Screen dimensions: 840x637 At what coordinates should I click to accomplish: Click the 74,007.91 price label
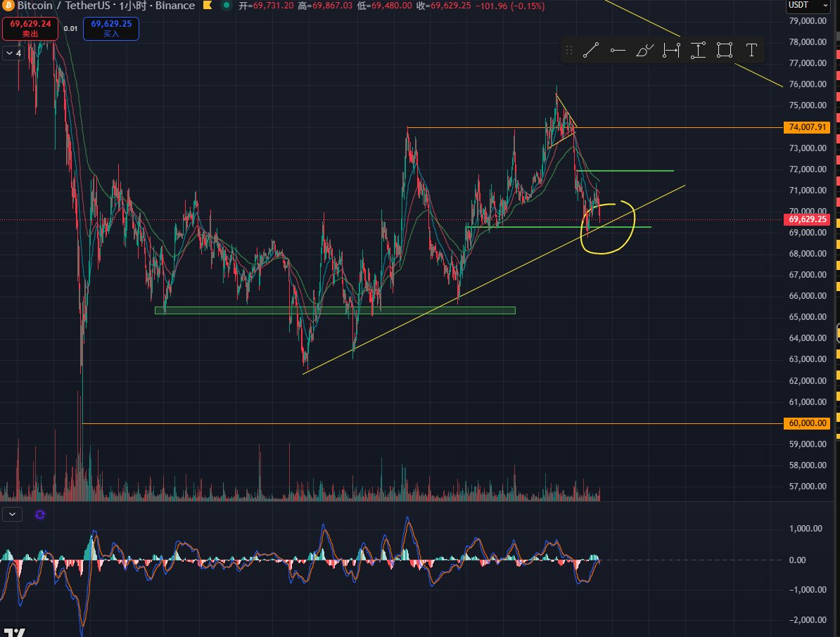tap(807, 127)
